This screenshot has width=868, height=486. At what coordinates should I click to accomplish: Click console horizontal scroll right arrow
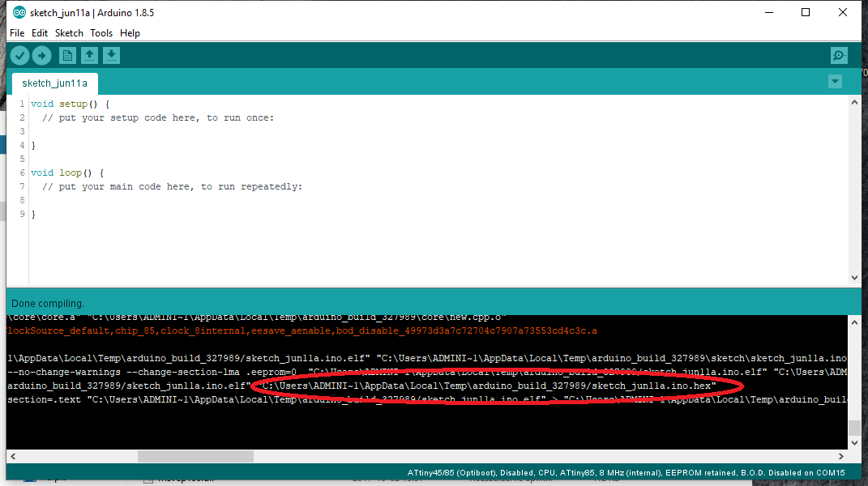pyautogui.click(x=841, y=457)
